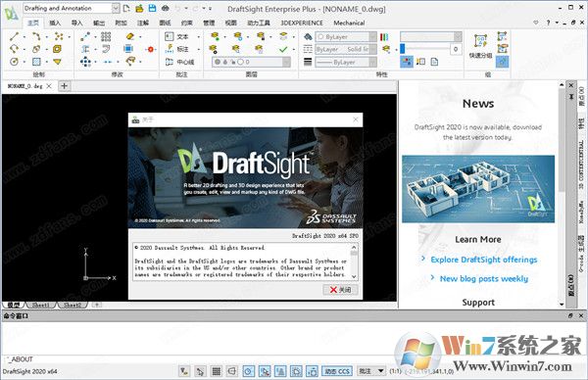The image size is (588, 380).
Task: Click the News panel building thumbnail
Action: pyautogui.click(x=478, y=189)
